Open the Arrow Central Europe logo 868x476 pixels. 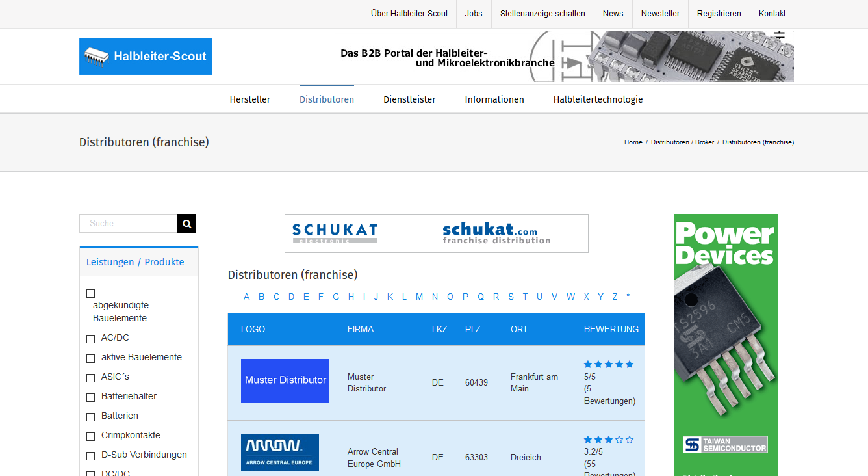click(280, 453)
